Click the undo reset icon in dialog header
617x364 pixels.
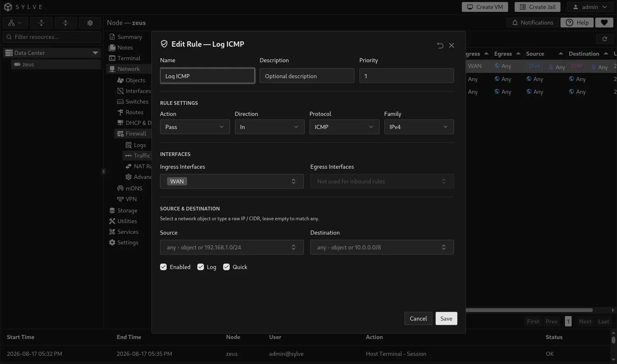[x=440, y=45]
